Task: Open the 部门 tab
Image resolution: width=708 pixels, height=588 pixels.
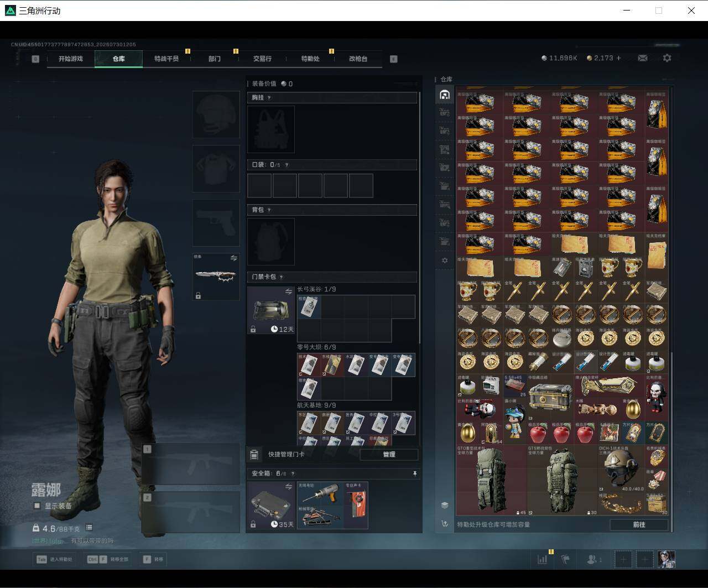Action: coord(215,59)
